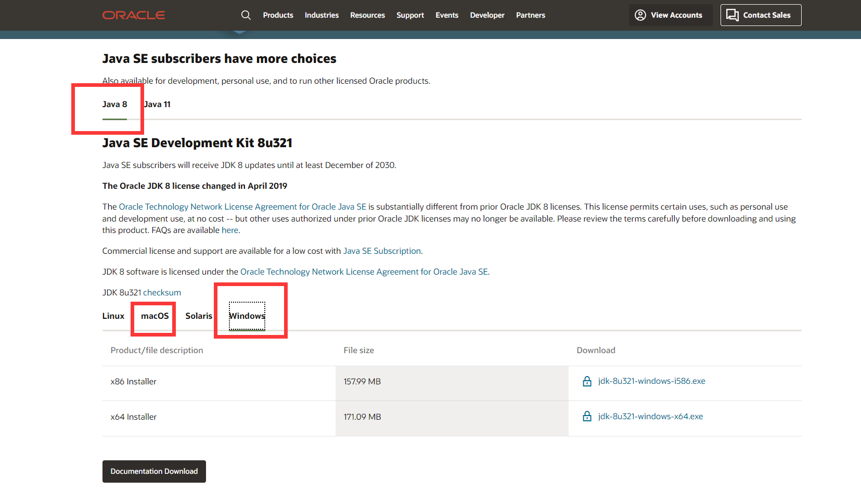Image resolution: width=861 pixels, height=504 pixels.
Task: Click the Contact Sales chat icon
Action: [x=733, y=15]
